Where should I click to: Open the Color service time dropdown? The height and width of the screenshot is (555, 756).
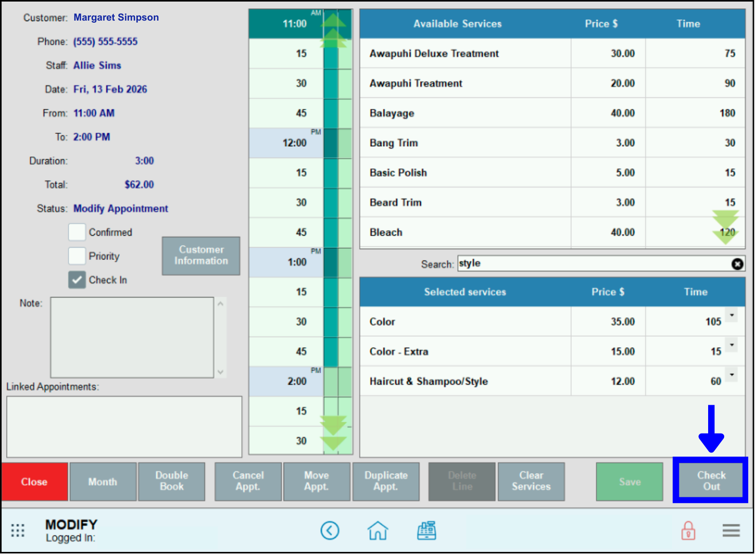[x=731, y=315]
